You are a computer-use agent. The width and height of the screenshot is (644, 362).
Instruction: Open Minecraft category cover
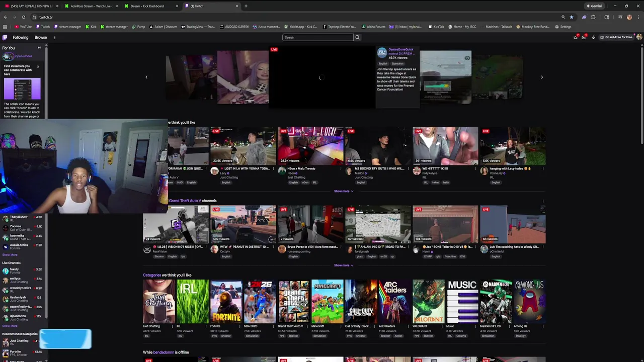(x=328, y=301)
